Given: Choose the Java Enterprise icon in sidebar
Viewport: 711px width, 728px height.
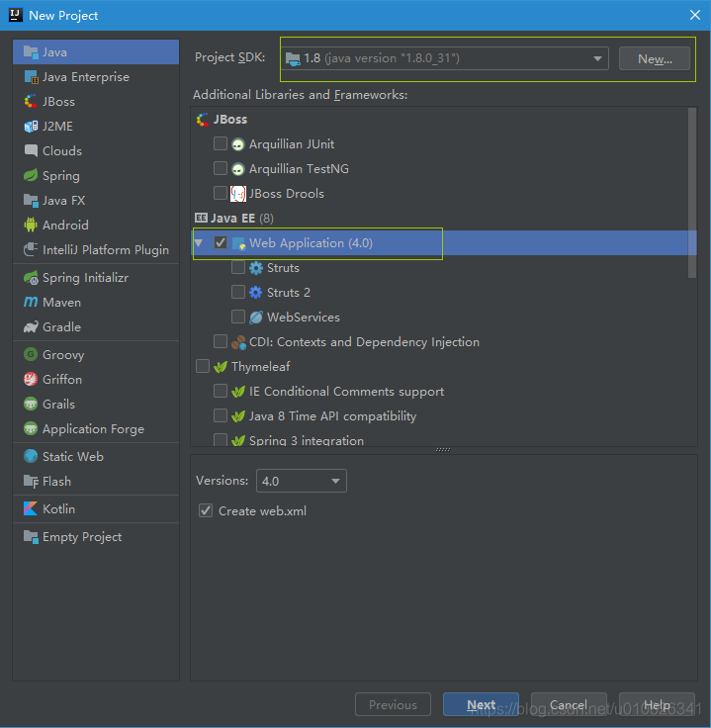Looking at the screenshot, I should click(31, 76).
